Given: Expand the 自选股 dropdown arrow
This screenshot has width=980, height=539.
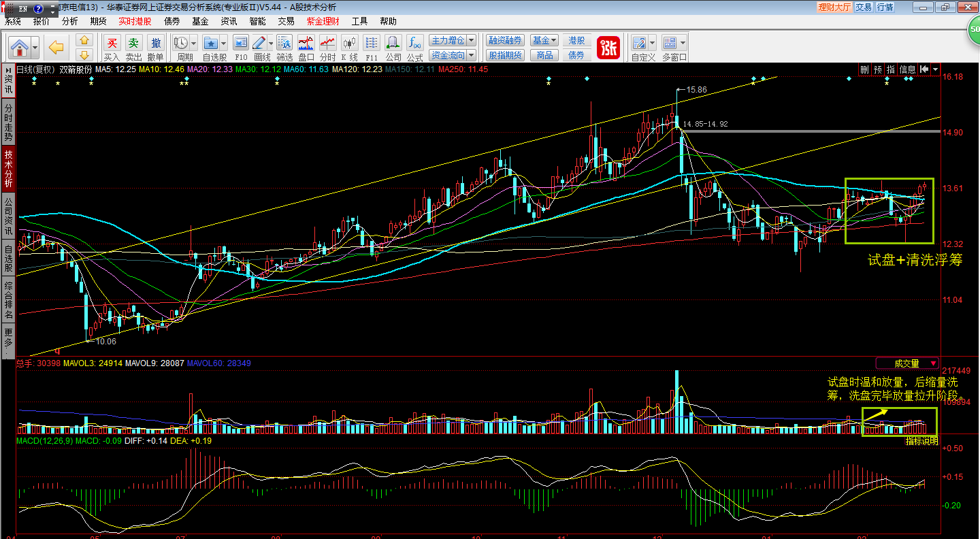Looking at the screenshot, I should coord(223,43).
